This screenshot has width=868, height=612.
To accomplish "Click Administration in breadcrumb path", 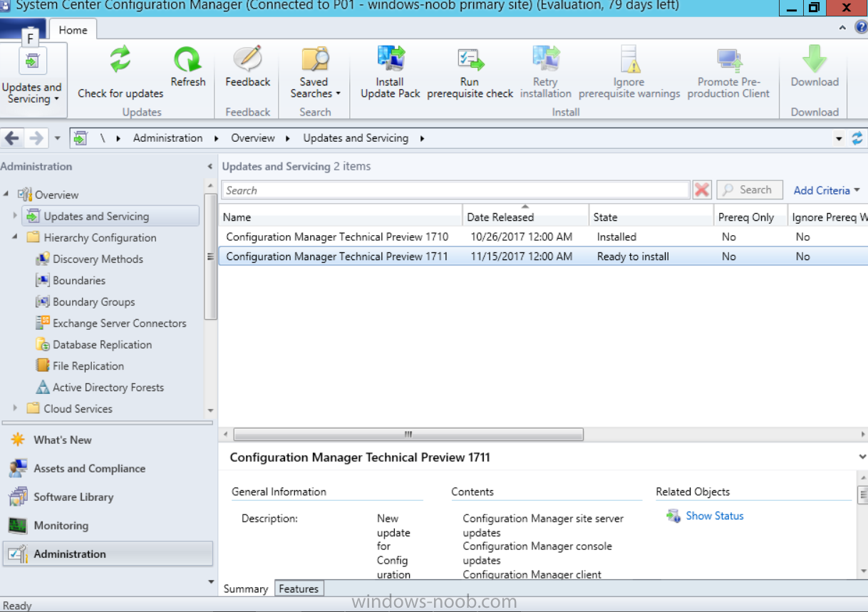I will [x=167, y=138].
